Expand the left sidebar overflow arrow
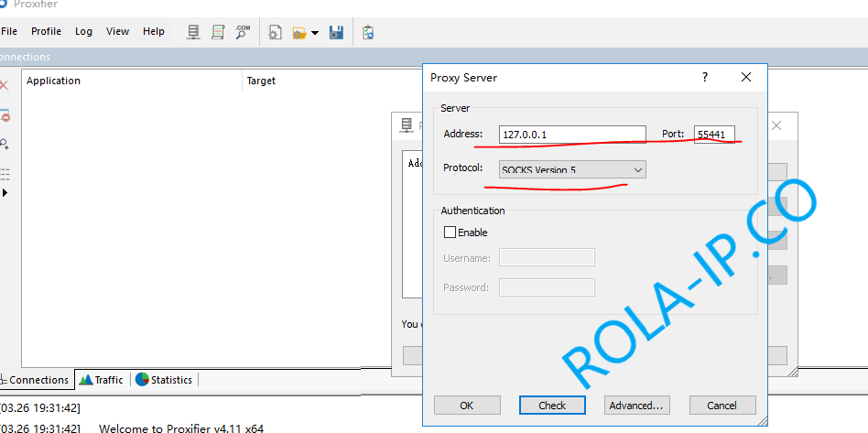868x433 pixels. click(x=5, y=193)
